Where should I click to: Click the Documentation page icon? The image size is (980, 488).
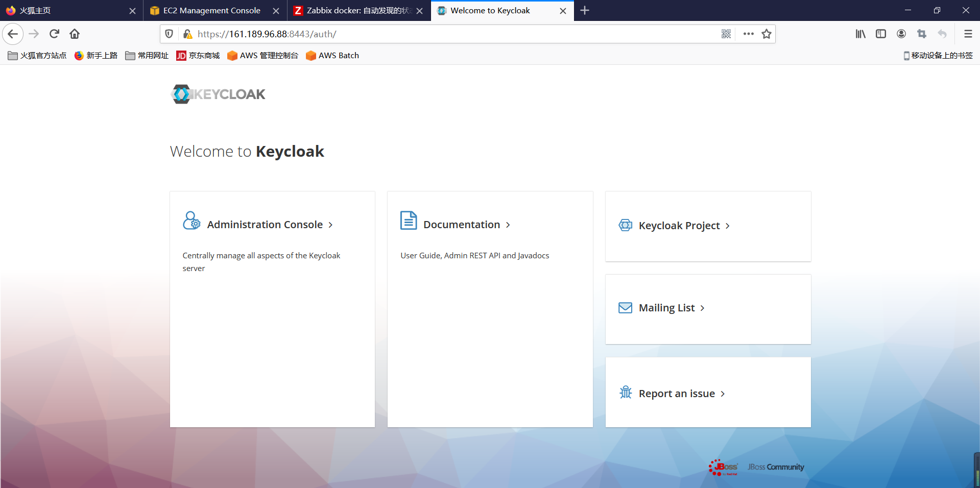[409, 221]
